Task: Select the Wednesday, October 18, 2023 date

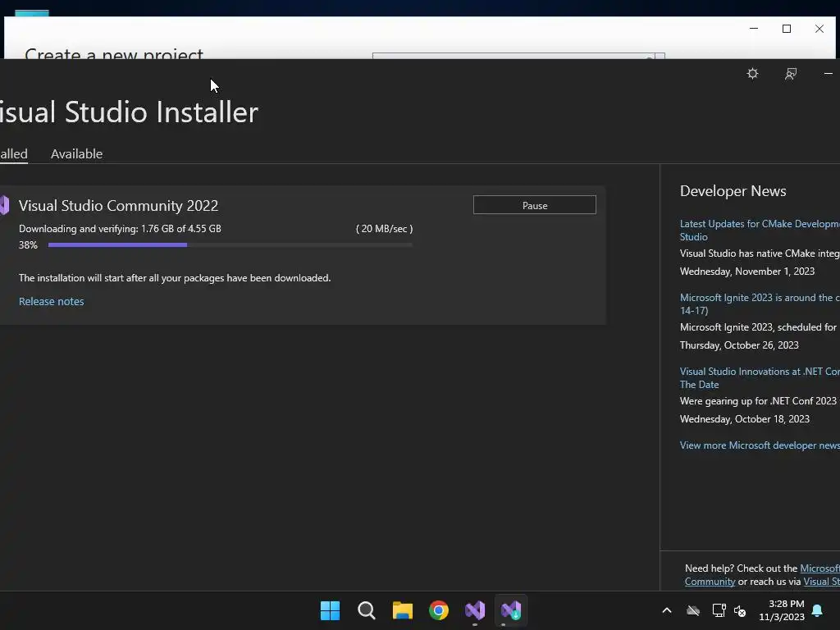Action: 745,419
